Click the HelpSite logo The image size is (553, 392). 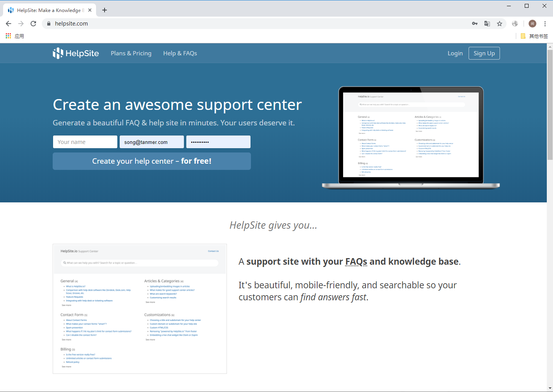pyautogui.click(x=76, y=53)
